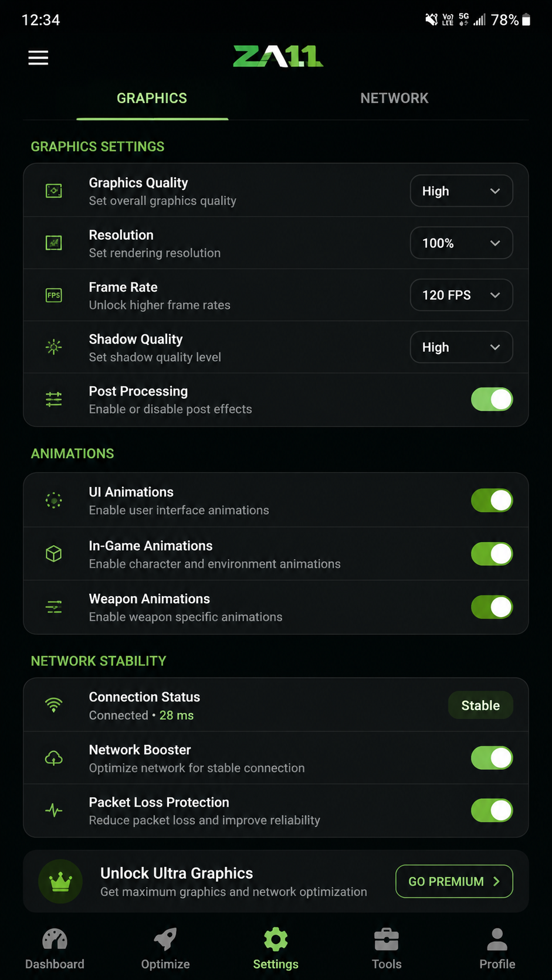This screenshot has width=552, height=980.
Task: Disable Packet Loss Protection toggle
Action: (492, 811)
